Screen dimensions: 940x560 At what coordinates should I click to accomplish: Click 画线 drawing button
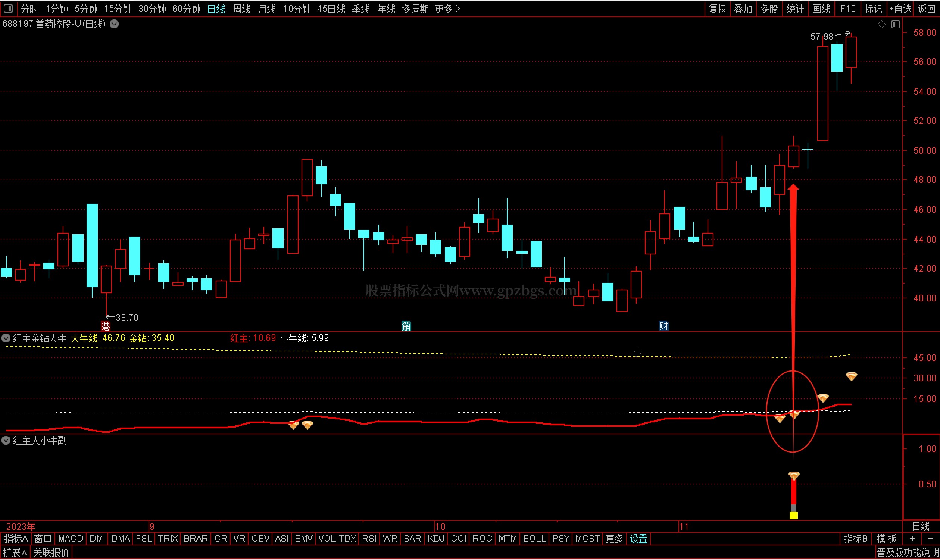[821, 9]
